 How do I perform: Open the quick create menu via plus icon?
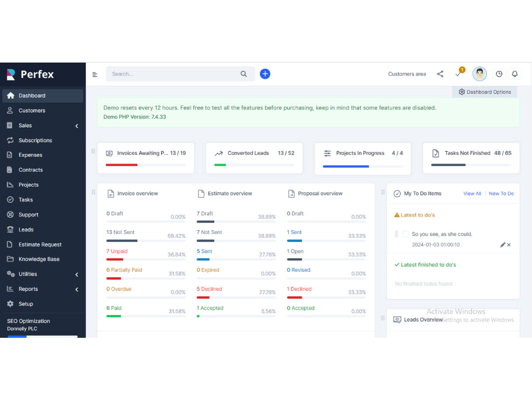click(265, 74)
